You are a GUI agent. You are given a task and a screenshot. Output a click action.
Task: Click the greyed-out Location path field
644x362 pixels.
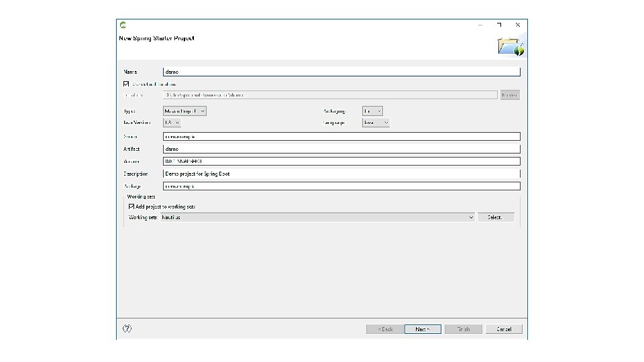click(x=330, y=95)
